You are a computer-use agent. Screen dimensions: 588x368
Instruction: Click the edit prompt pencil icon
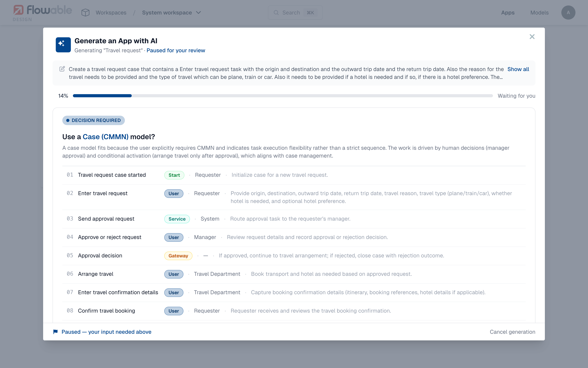[x=62, y=69]
